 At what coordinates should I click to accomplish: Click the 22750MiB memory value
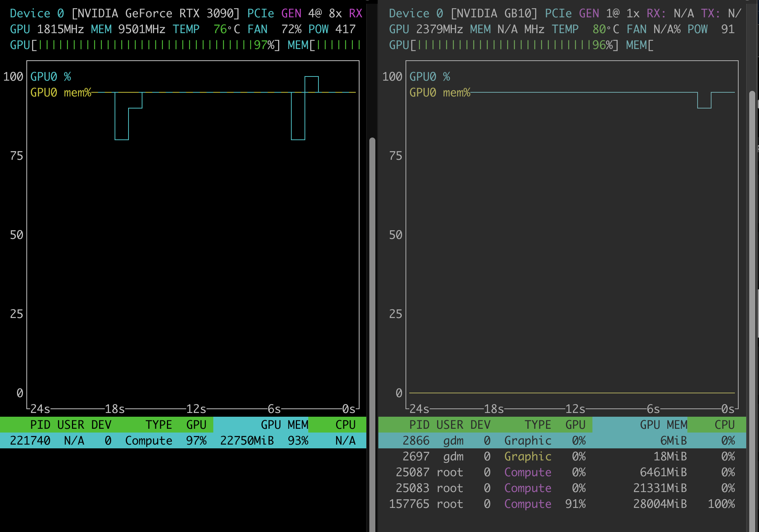coord(247,440)
